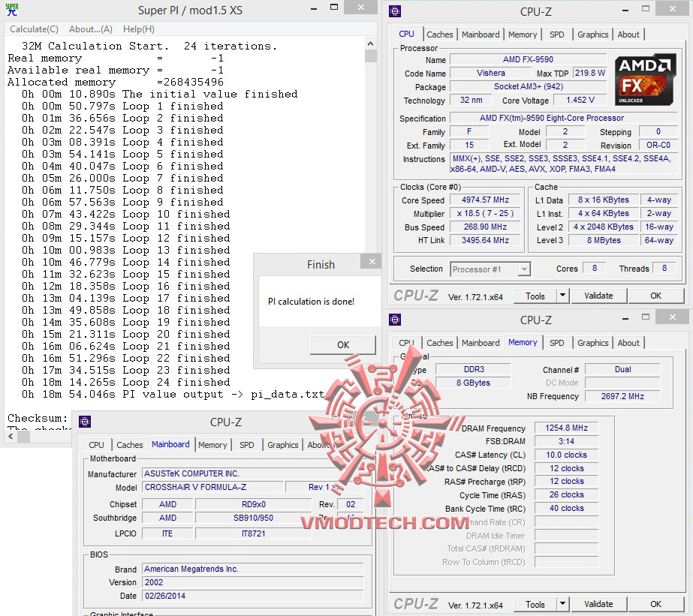This screenshot has height=616, width=693.
Task: Select SPD tab in Memory CPU-Z window
Action: tap(557, 343)
